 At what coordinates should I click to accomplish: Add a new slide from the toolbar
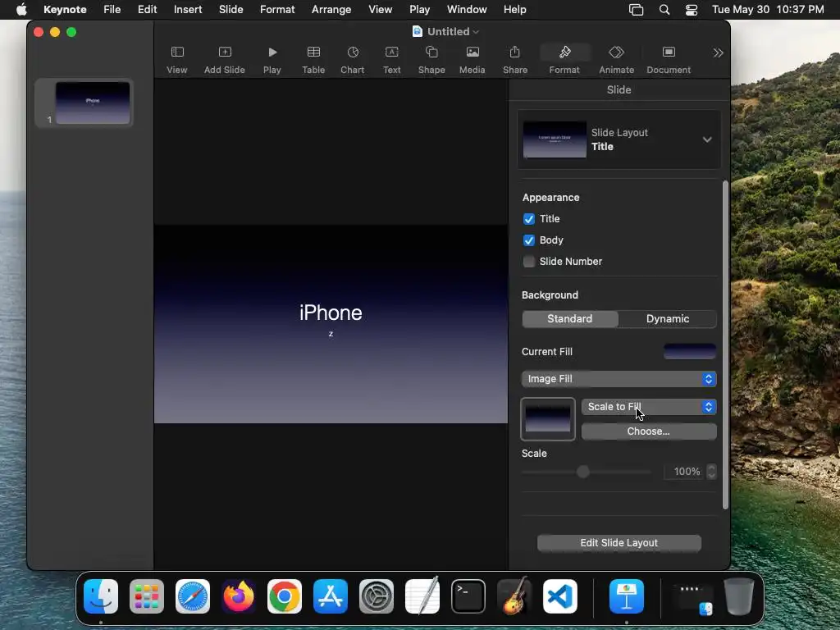tap(225, 59)
